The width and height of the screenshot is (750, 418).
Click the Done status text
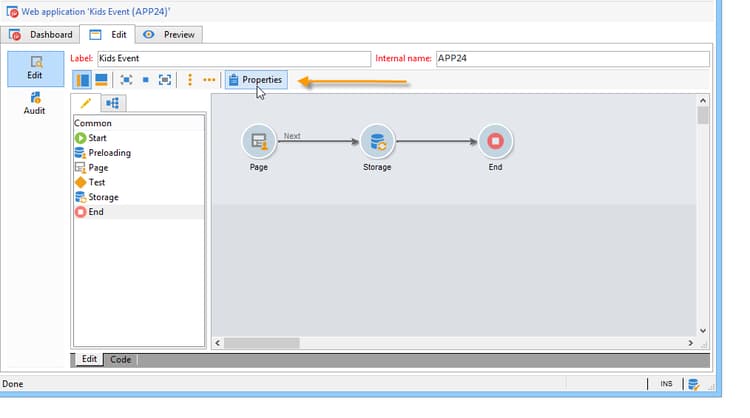(x=13, y=384)
